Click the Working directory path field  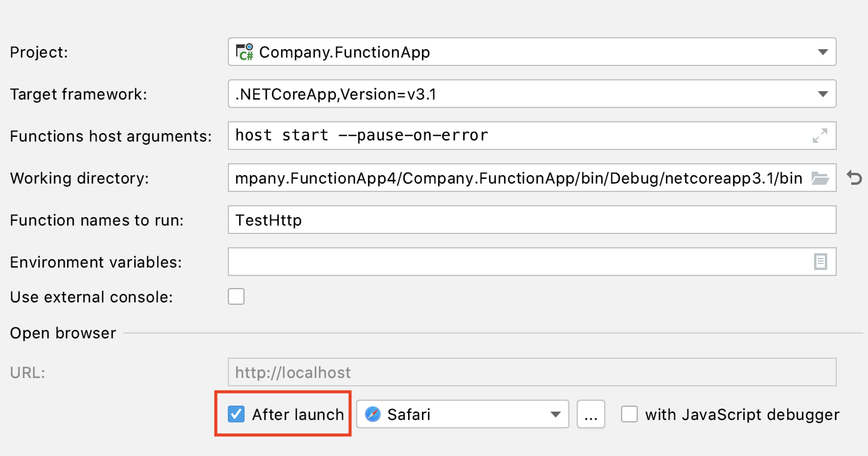click(516, 178)
